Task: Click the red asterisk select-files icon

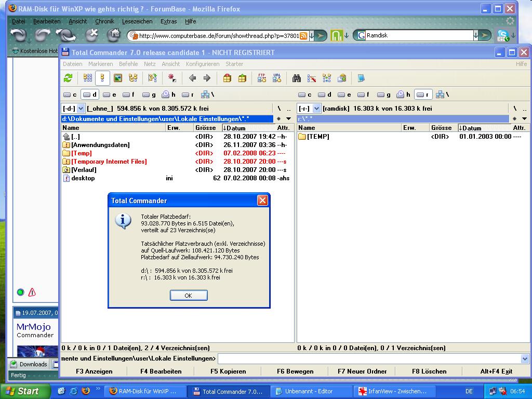Action: tap(172, 78)
